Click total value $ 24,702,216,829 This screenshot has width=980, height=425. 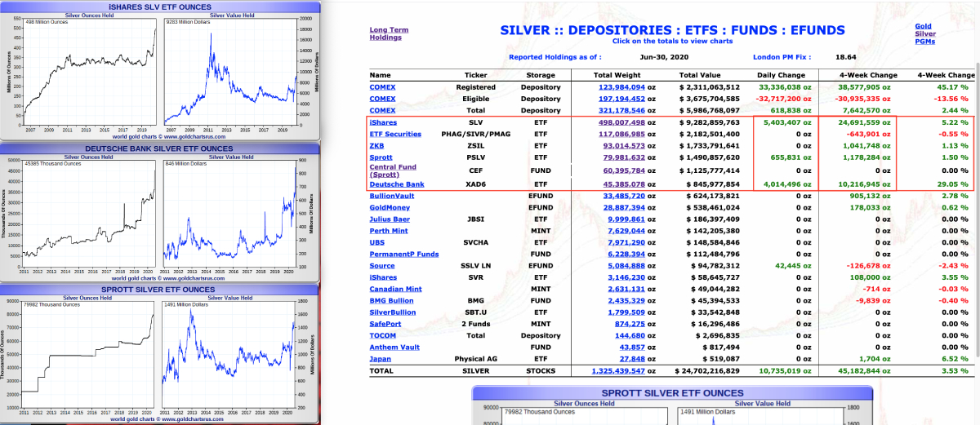point(706,370)
